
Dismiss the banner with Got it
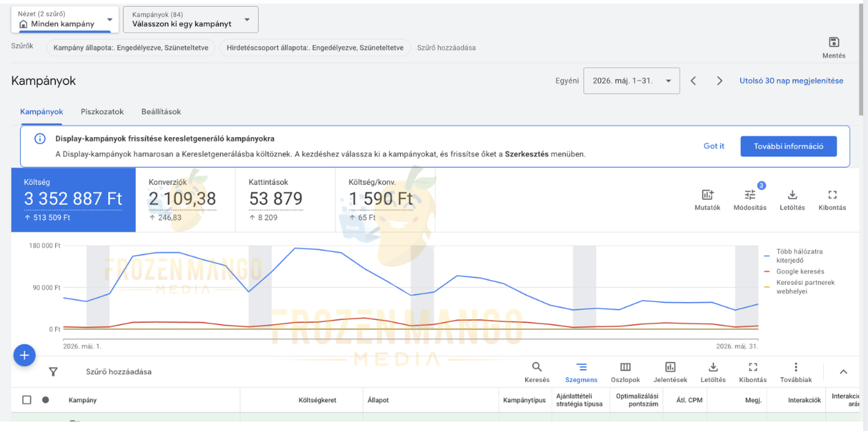pyautogui.click(x=714, y=146)
